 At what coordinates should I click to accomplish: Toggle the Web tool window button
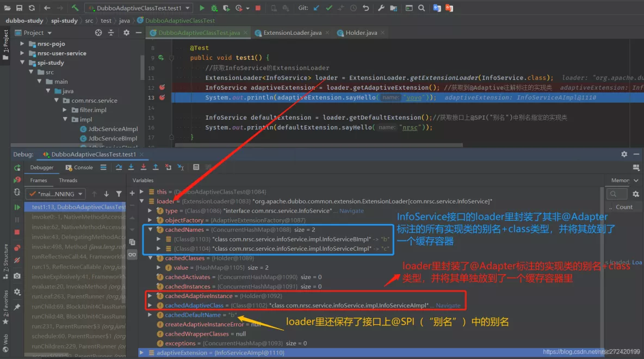5,343
